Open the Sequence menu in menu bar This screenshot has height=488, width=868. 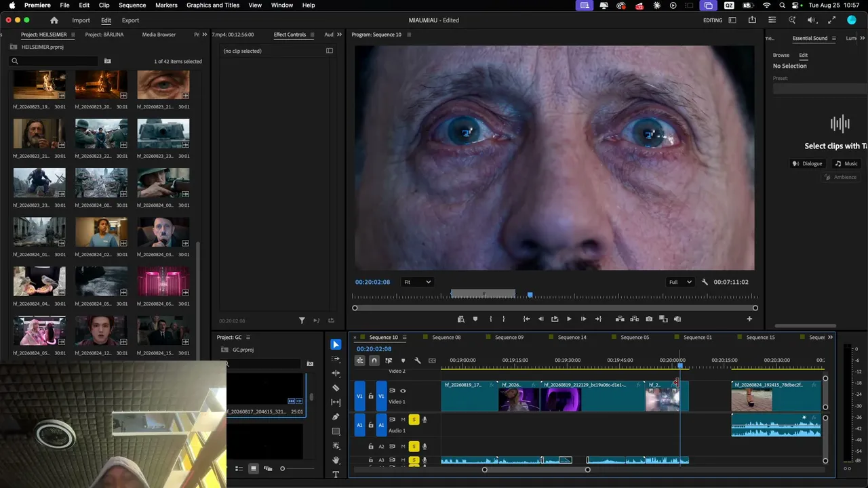coord(132,5)
